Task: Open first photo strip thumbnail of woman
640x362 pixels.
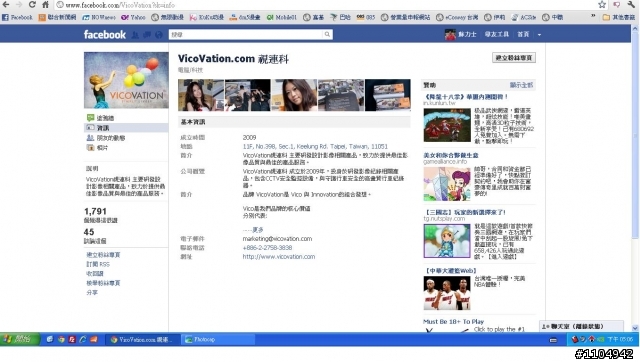Action: 201,95
